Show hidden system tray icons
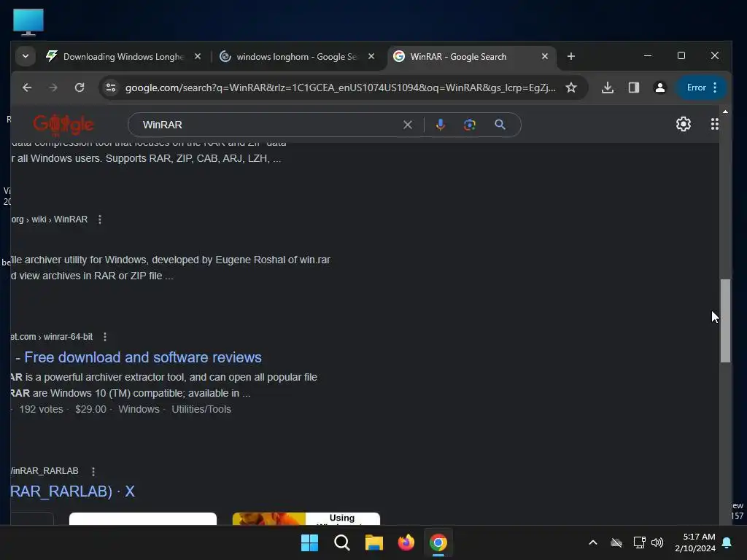This screenshot has width=747, height=560. (x=593, y=542)
